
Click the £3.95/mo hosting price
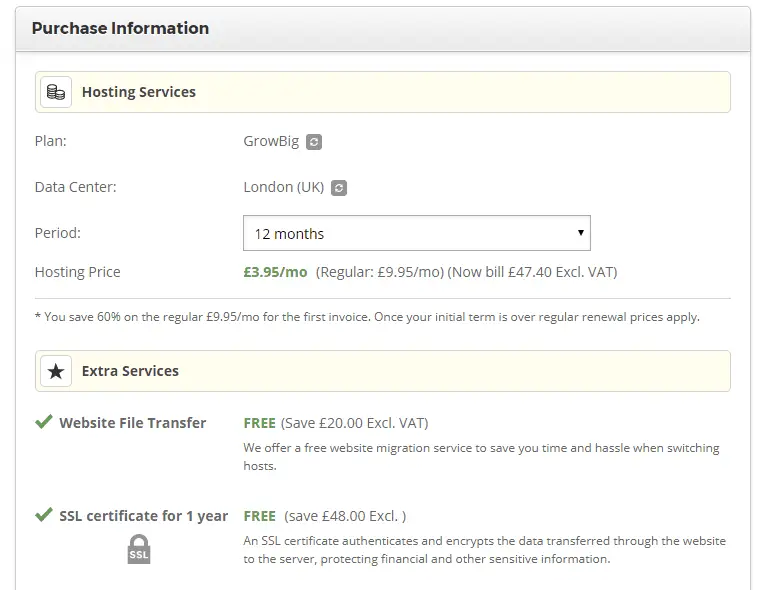[276, 272]
